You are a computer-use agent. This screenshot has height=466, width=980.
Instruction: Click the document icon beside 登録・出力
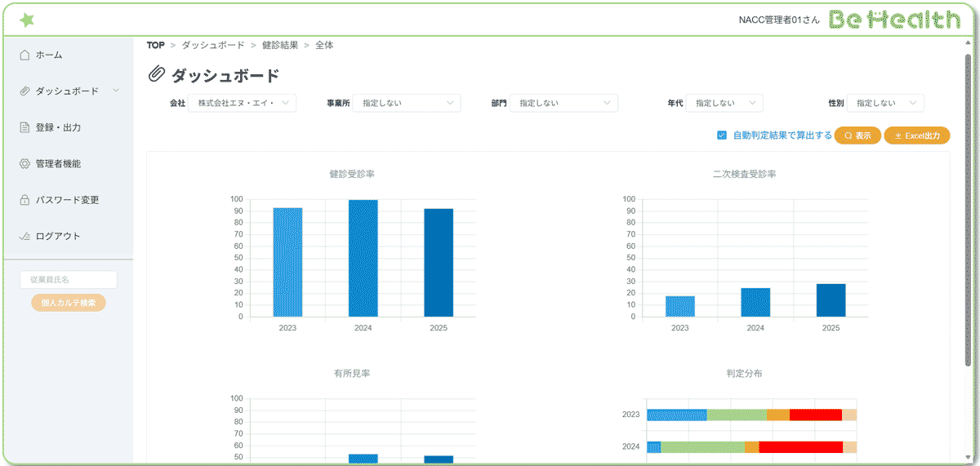(24, 127)
